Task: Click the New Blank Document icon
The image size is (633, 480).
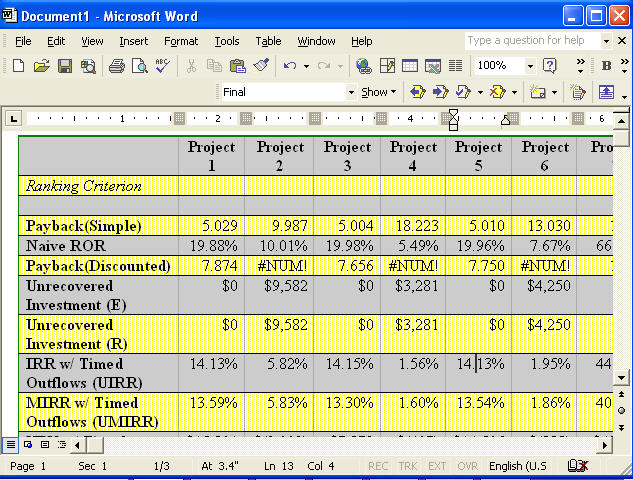Action: 18,66
